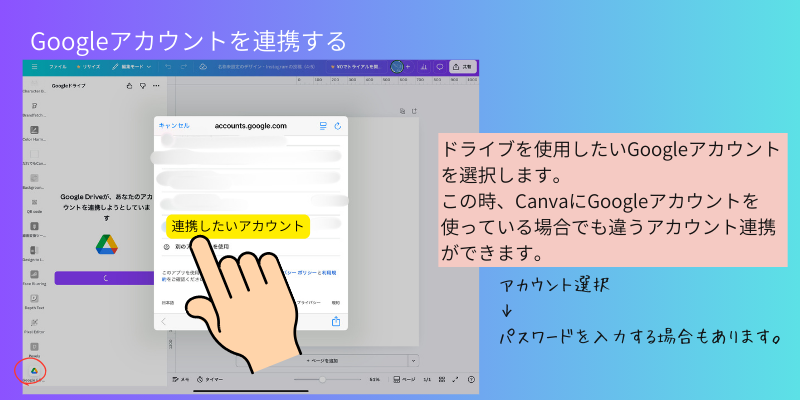Click the back chevron in dialog bottom bar
Screen dimensions: 800x400
click(x=164, y=321)
